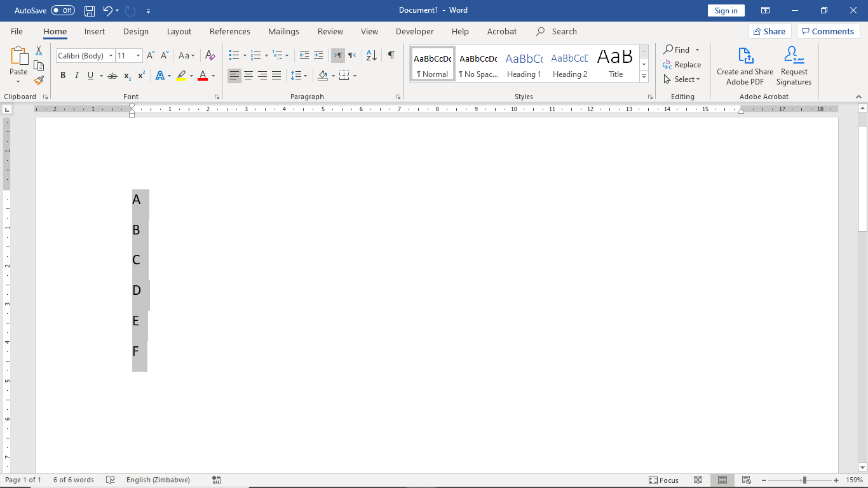868x488 pixels.
Task: Toggle AutoSave switch
Action: pos(63,11)
